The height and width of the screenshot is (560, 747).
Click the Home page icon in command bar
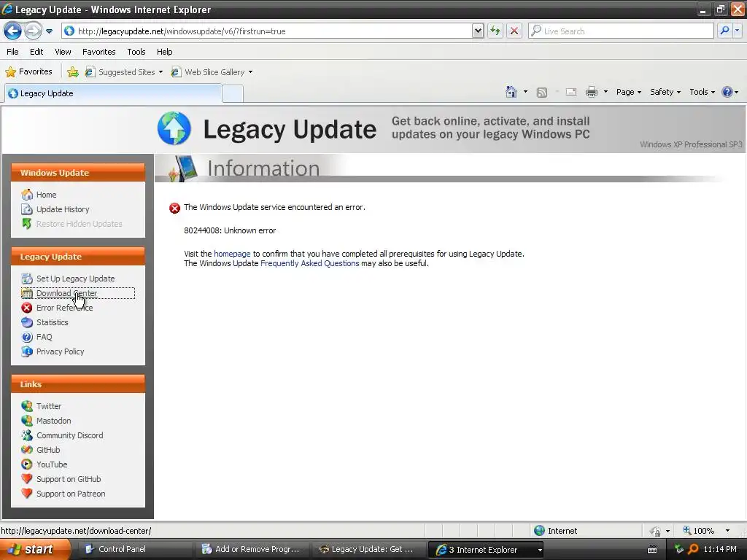point(511,92)
